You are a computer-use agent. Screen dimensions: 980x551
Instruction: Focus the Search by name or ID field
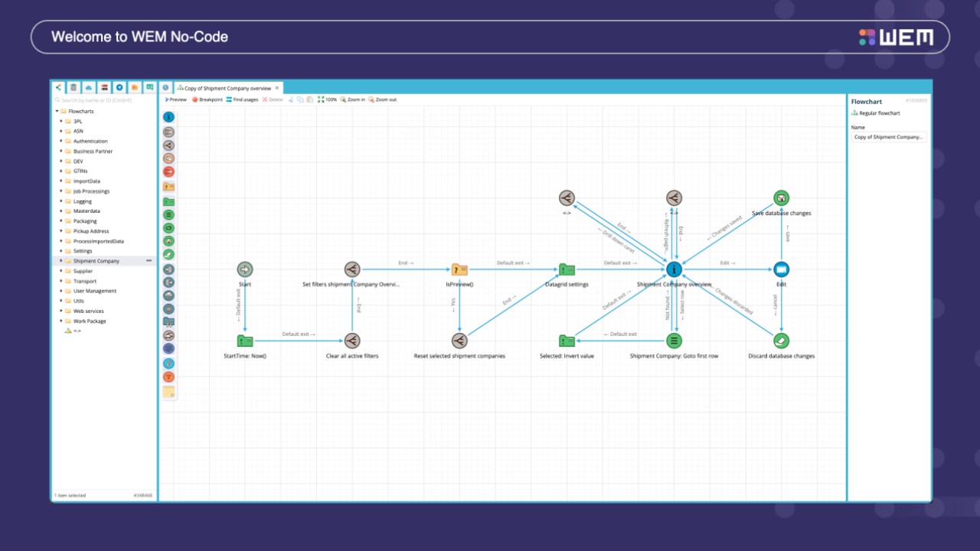tap(103, 100)
